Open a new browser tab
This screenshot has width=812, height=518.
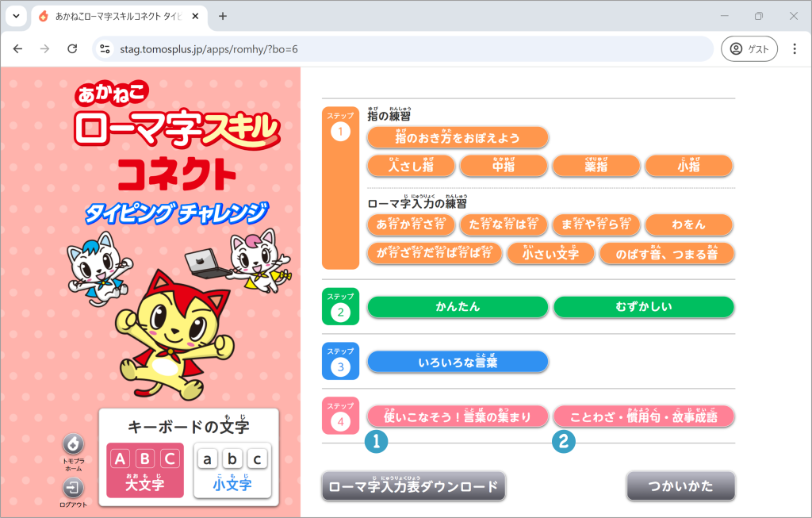pos(223,16)
